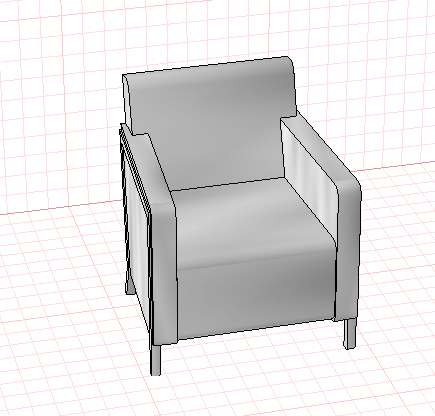Select the front panel below the seat
The height and width of the screenshot is (416, 435).
(x=256, y=295)
